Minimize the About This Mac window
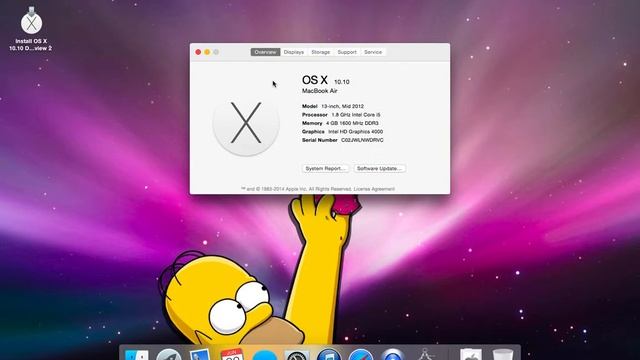The width and height of the screenshot is (640, 360). [207, 52]
